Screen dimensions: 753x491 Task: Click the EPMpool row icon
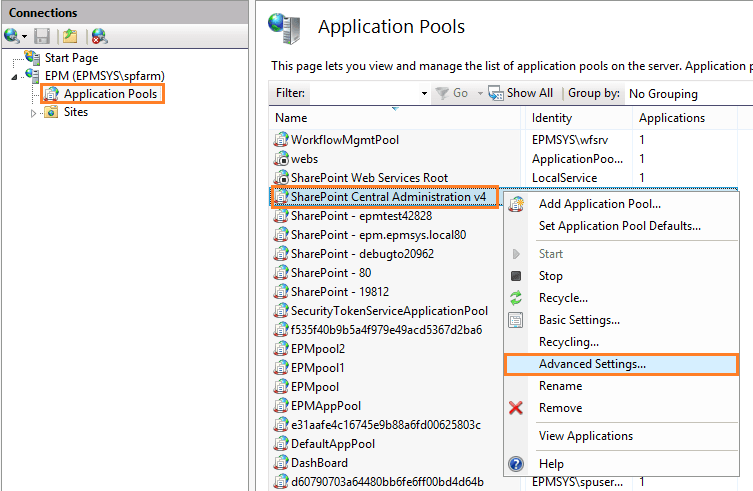coord(281,386)
